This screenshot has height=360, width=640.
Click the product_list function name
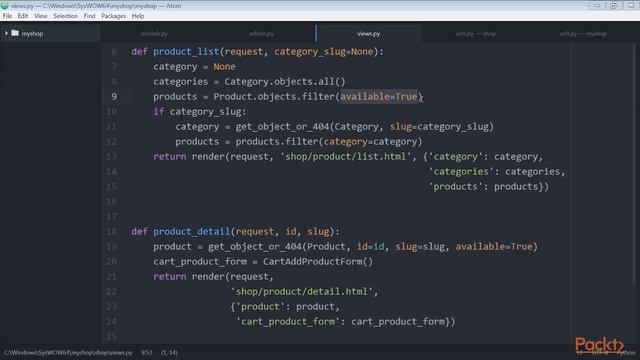tap(187, 52)
